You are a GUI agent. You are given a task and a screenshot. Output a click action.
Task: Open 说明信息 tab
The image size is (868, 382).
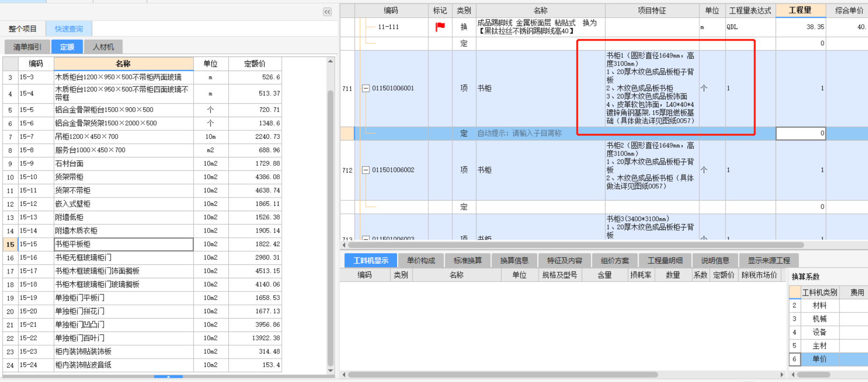715,261
